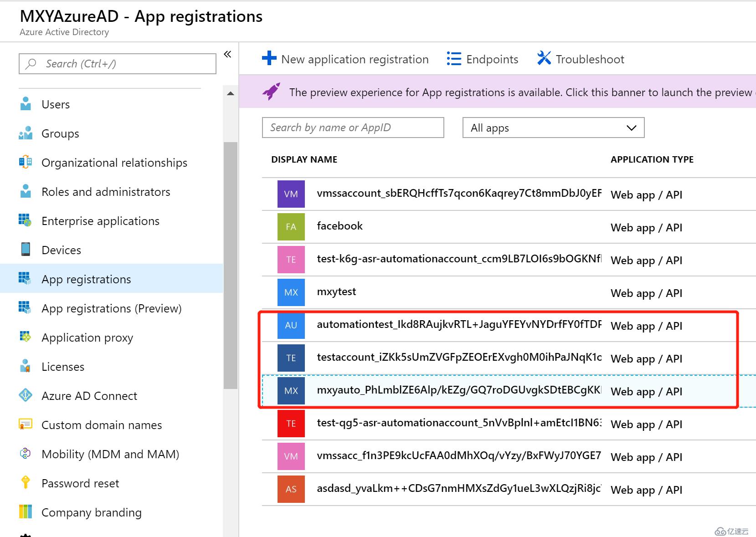Click the pink VM tile for vmssacc
The image size is (756, 537).
tap(291, 456)
